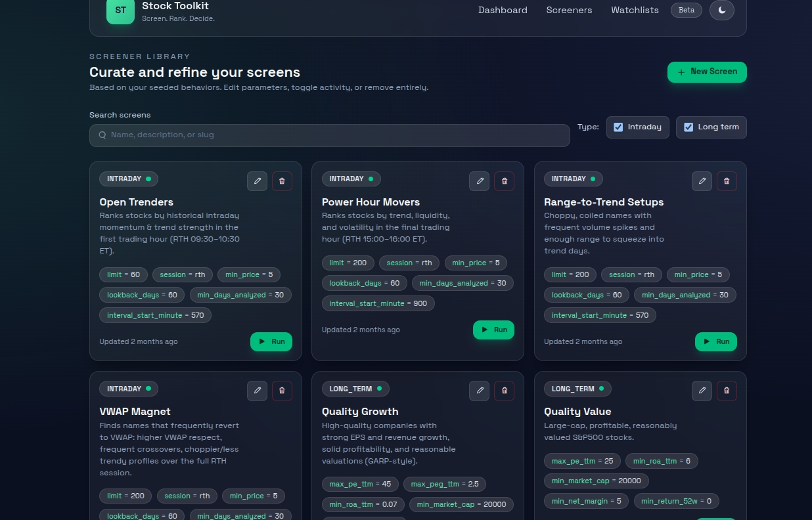This screenshot has height=520, width=812.
Task: Switch to the Watchlists section
Action: pos(635,10)
